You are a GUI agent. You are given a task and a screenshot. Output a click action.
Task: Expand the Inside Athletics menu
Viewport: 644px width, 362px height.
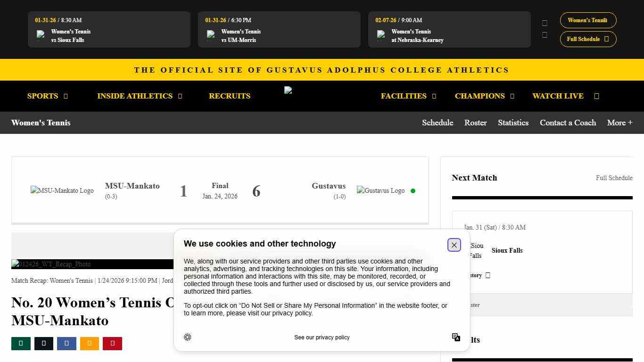coord(140,96)
